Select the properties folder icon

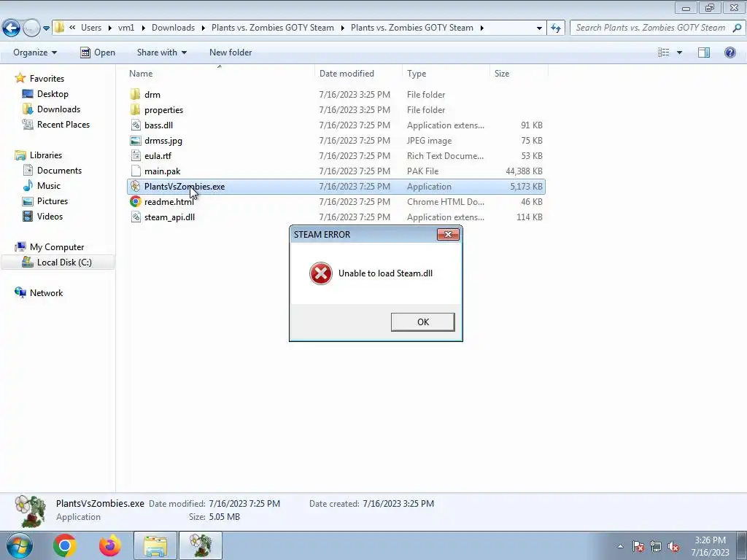[x=135, y=109]
